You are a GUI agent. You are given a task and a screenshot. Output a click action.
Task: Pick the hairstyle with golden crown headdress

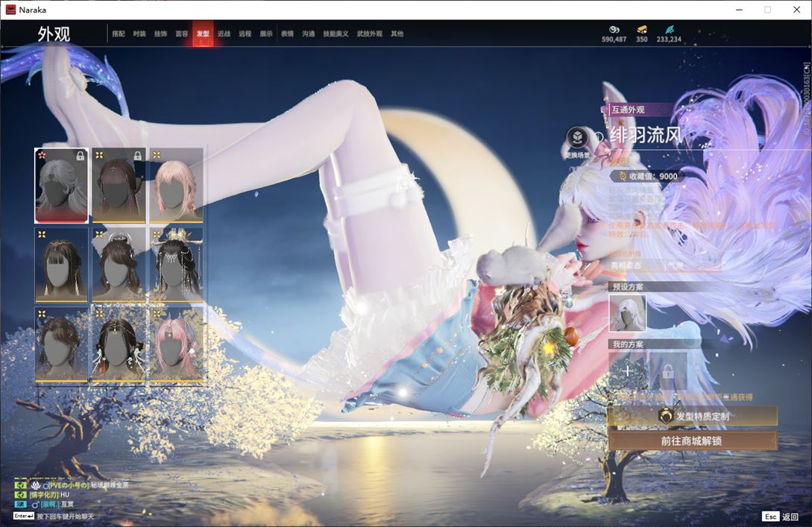176,265
